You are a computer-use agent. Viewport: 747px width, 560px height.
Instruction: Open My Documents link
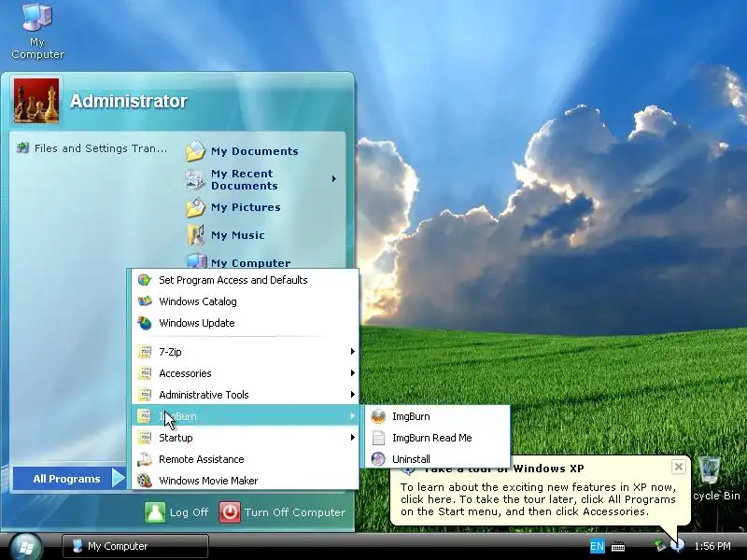[x=254, y=151]
